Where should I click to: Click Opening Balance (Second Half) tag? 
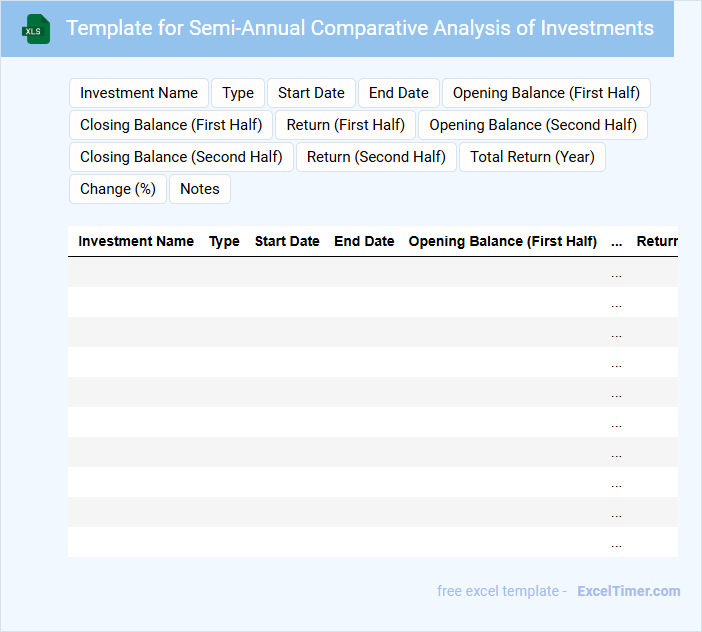533,125
